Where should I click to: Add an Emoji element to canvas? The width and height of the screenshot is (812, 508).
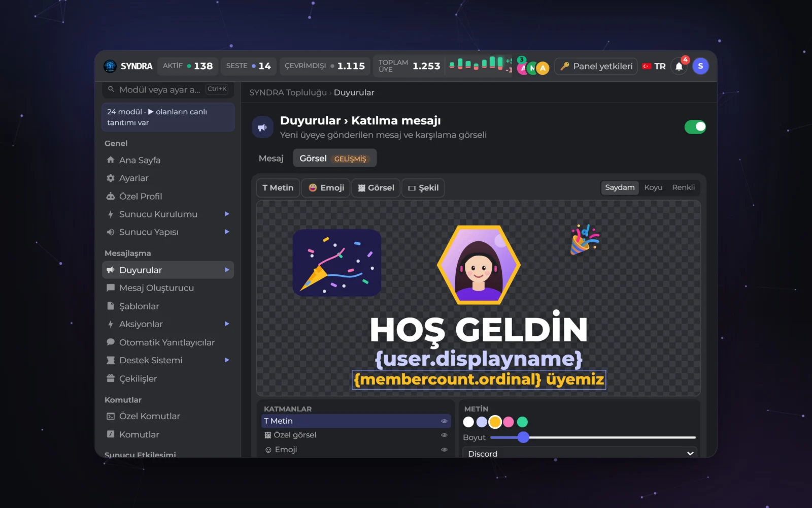[326, 188]
